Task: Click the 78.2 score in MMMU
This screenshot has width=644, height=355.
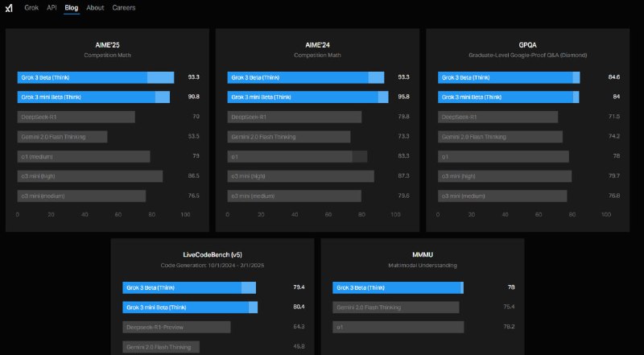Action: pyautogui.click(x=509, y=327)
